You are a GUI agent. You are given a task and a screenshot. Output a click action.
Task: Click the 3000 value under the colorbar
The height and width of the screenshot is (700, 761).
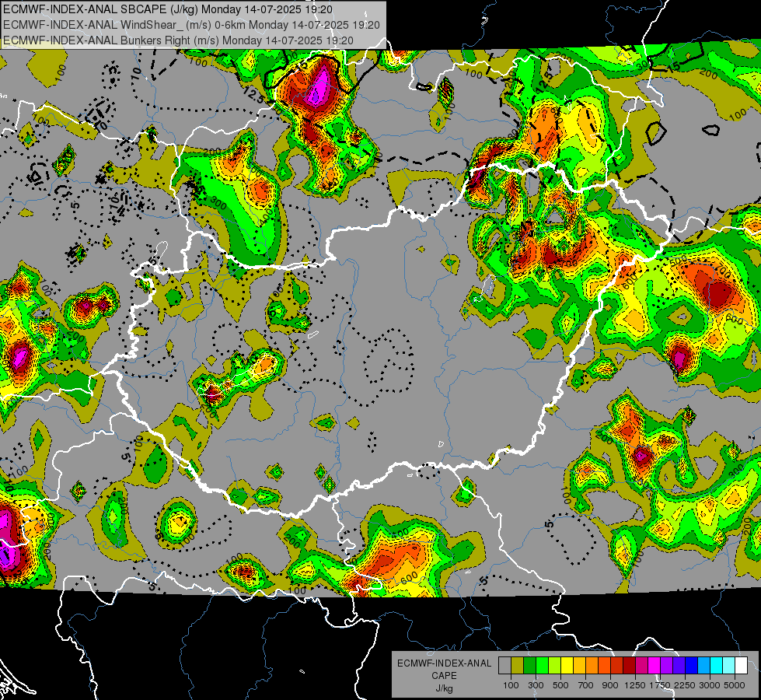tap(709, 685)
